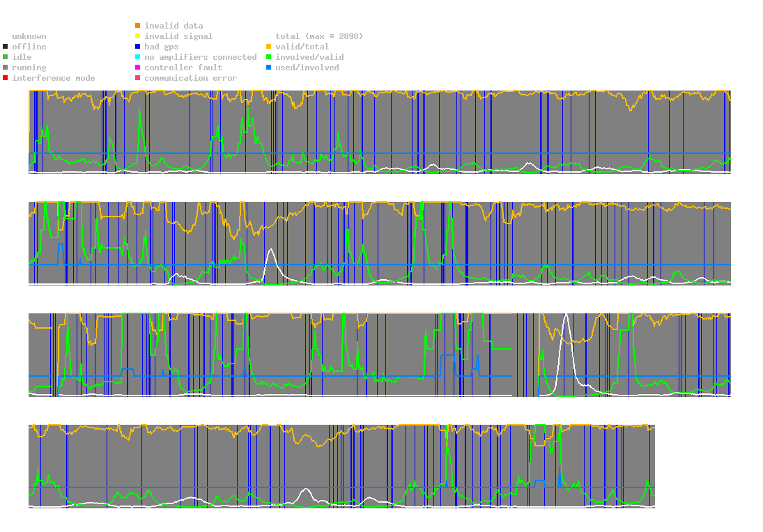Click the green idle legend swatch

point(6,57)
